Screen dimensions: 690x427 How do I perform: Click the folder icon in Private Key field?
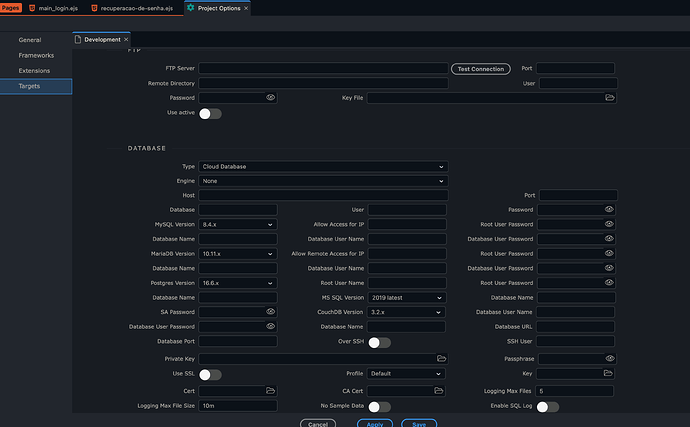pos(440,357)
